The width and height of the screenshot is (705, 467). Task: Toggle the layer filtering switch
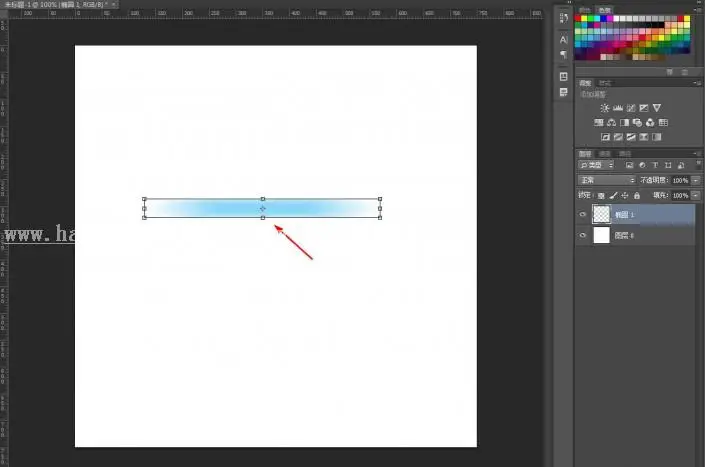698,165
